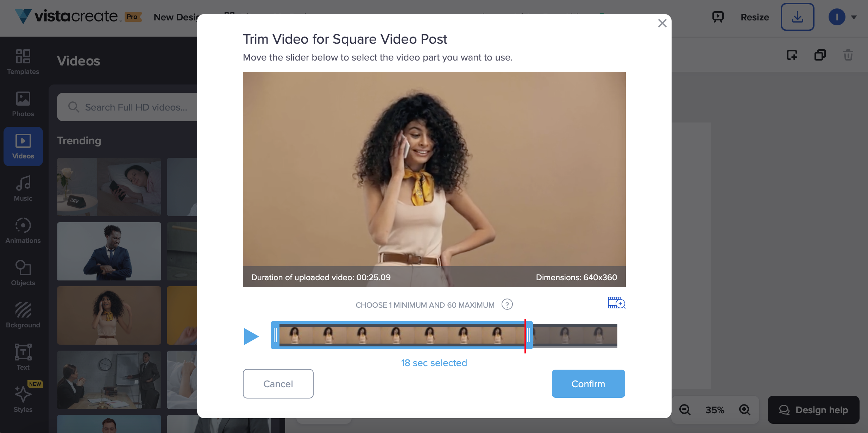Click the left trim handle
This screenshot has height=433, width=868.
point(275,335)
